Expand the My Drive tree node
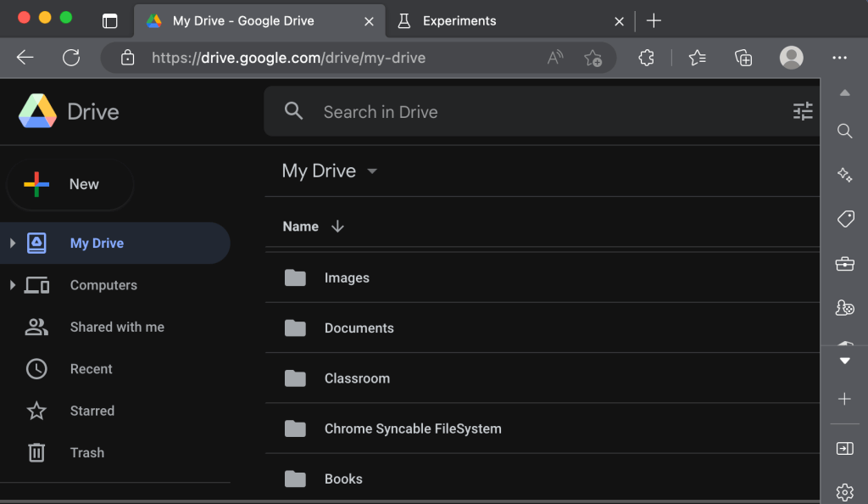868x504 pixels. (13, 244)
